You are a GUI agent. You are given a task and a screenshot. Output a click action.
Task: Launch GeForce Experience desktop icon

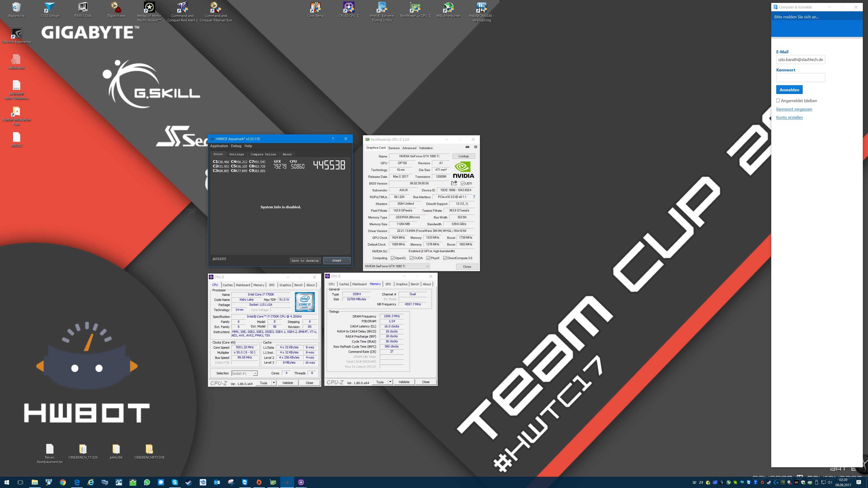point(16,36)
